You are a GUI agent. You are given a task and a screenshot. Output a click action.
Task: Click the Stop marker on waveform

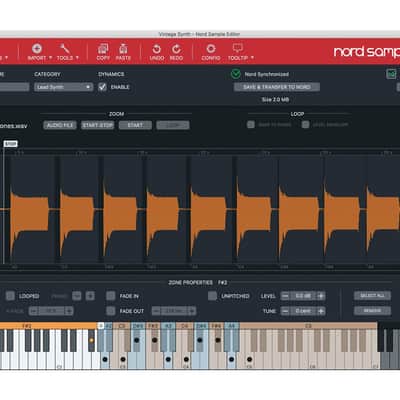(x=10, y=144)
